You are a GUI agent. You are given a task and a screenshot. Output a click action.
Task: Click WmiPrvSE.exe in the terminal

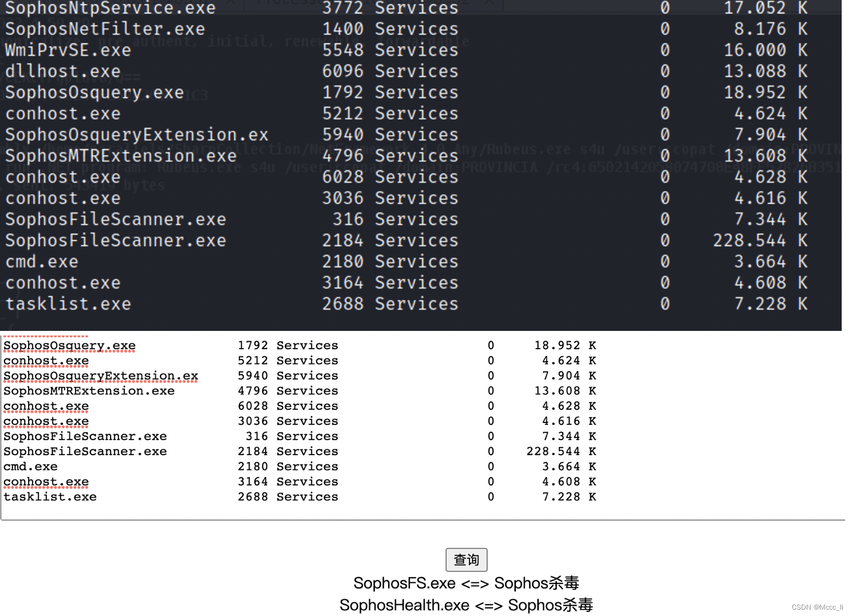[68, 50]
